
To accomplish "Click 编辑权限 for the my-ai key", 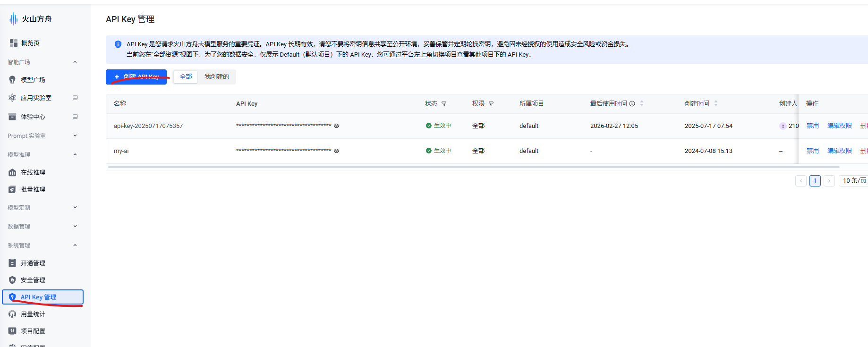I will coord(840,151).
